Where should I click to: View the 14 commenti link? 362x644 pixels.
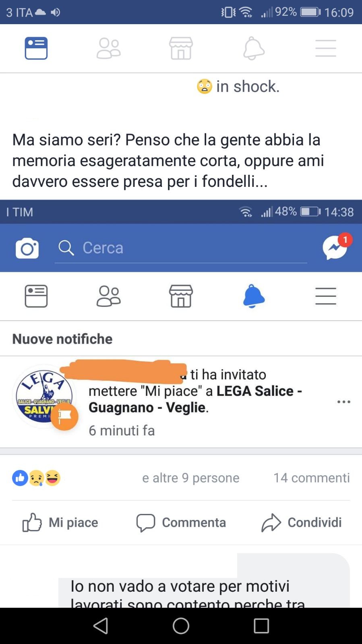point(312,478)
